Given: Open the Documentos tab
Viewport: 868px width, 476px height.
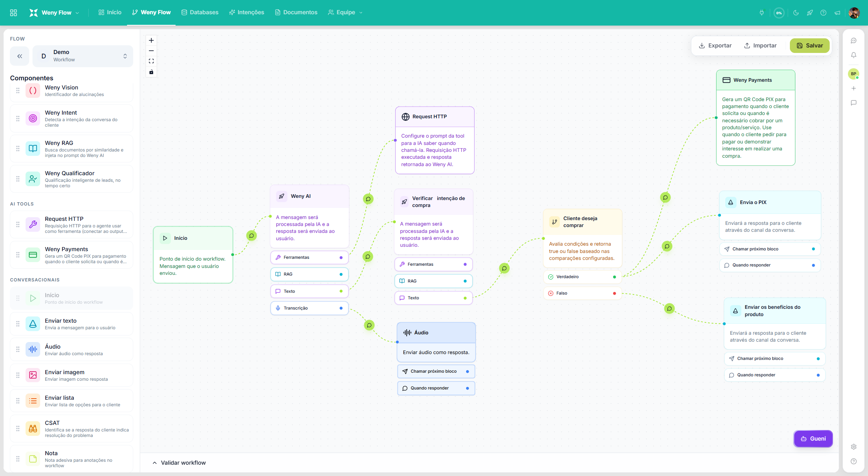Looking at the screenshot, I should [296, 13].
